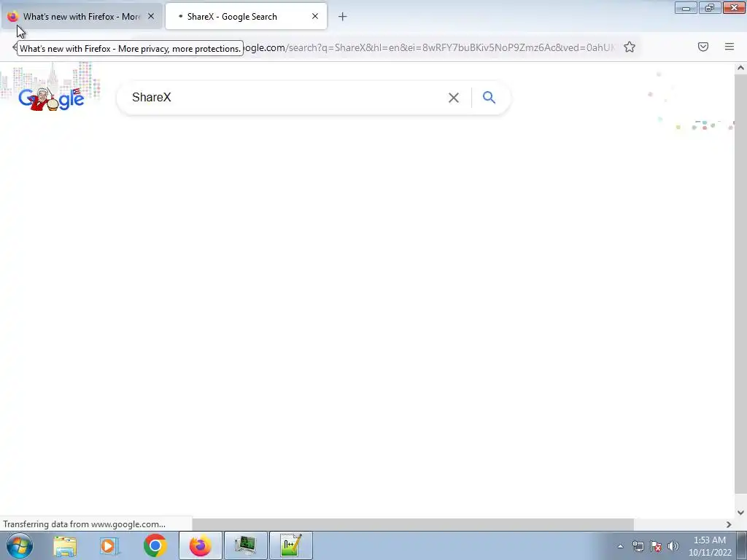Launch Windows Media Player from taskbar
This screenshot has height=560, width=747.
[x=109, y=545]
